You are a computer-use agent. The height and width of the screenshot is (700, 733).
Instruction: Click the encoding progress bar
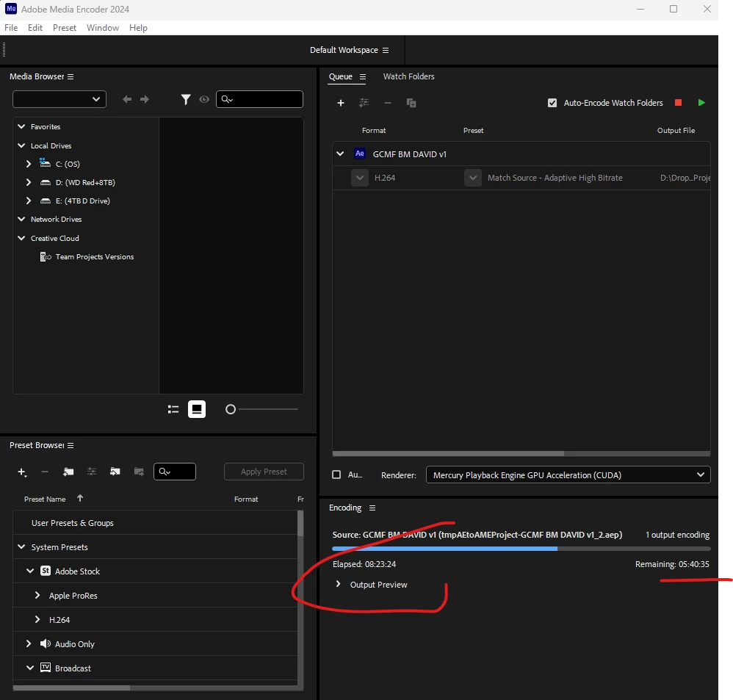pyautogui.click(x=521, y=549)
